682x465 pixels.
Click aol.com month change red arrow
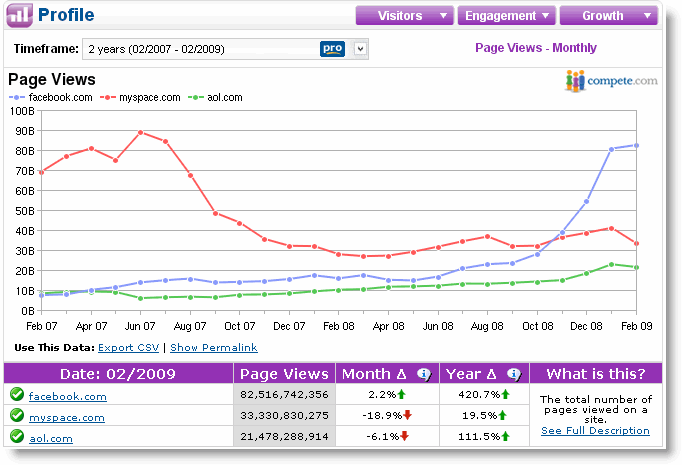pos(404,436)
